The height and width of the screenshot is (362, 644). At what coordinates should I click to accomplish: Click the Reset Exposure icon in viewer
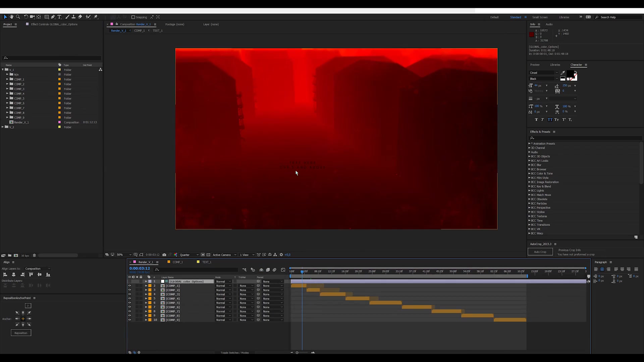tap(281, 255)
